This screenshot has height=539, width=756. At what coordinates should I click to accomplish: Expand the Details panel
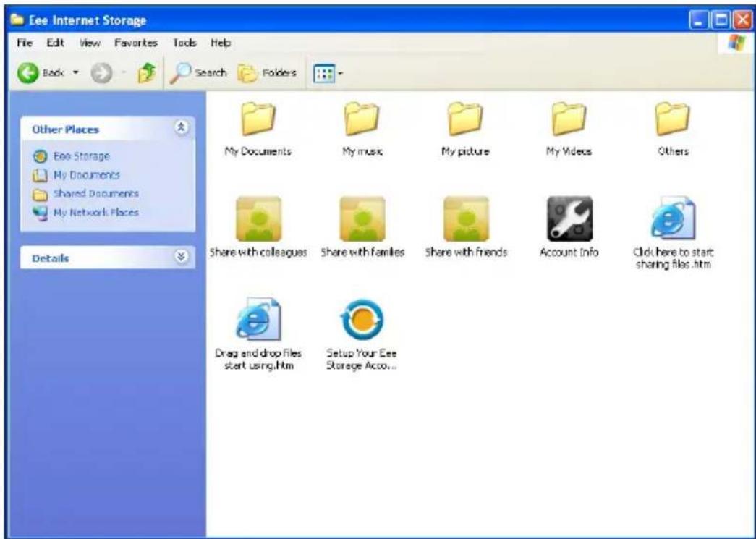[182, 257]
